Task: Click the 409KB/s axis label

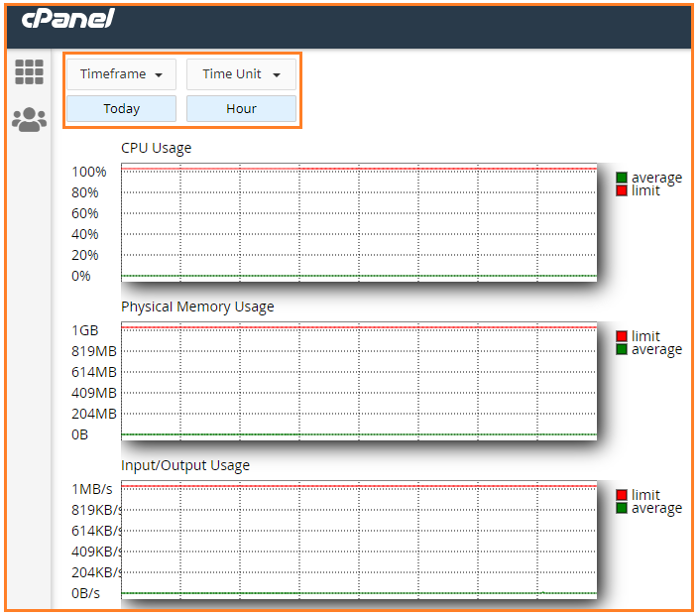Action: click(96, 553)
